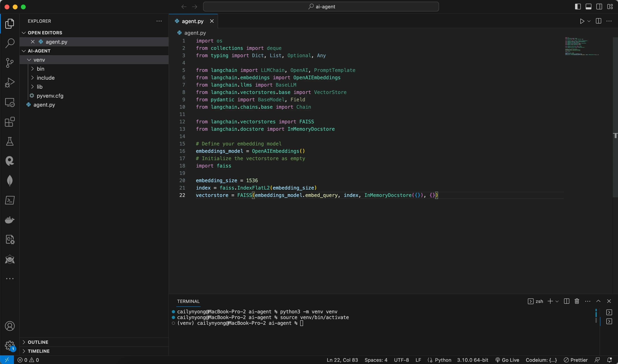Toggle the bottom panel layout button
The height and width of the screenshot is (364, 618).
(589, 7)
